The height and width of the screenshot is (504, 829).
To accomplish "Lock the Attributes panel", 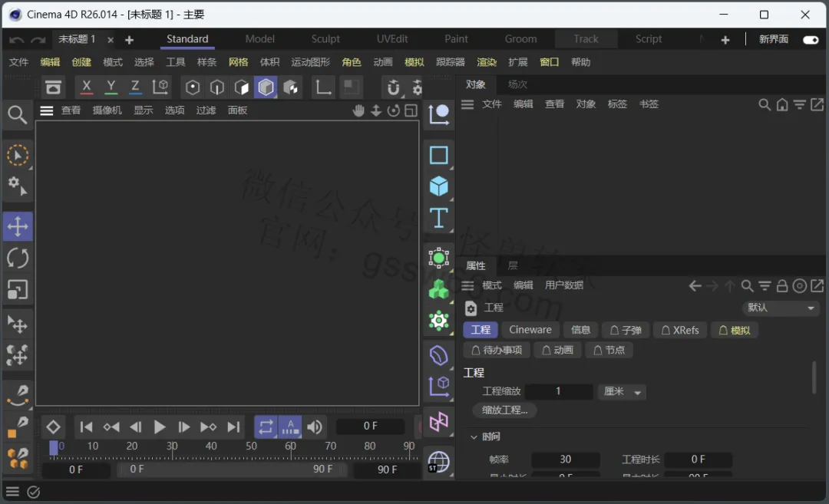I will [782, 286].
